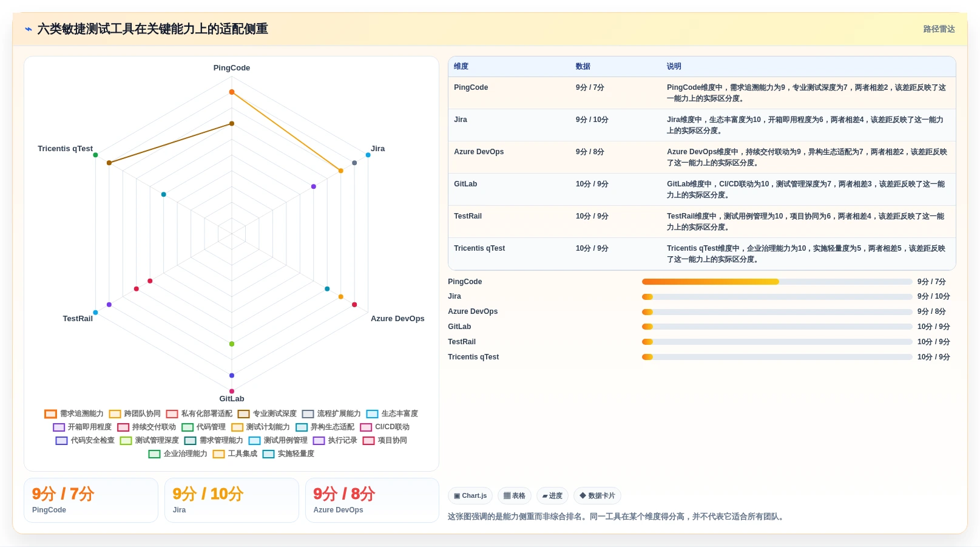Screen dimensions: 980x547
Task: Click the TestRail progress bar
Action: click(x=777, y=342)
